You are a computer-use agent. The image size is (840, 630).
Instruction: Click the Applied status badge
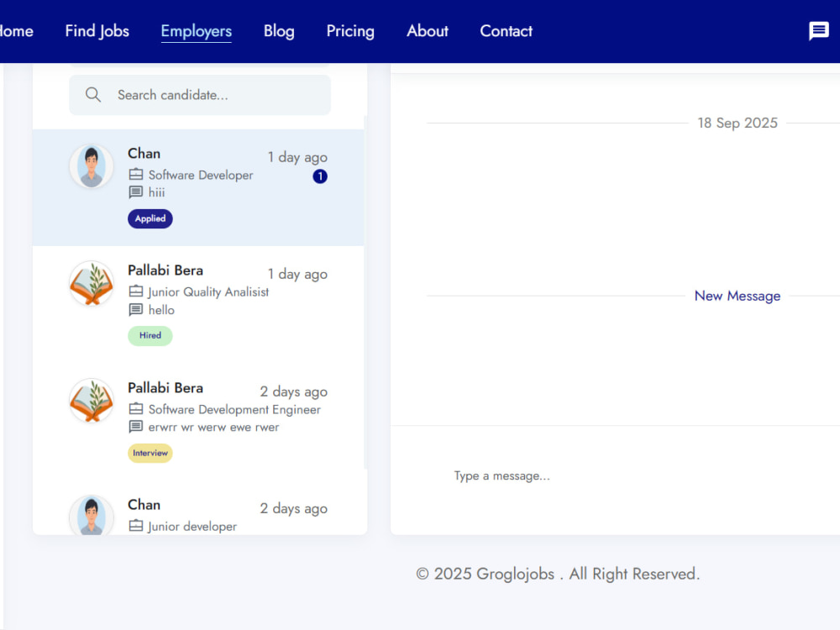click(x=150, y=218)
